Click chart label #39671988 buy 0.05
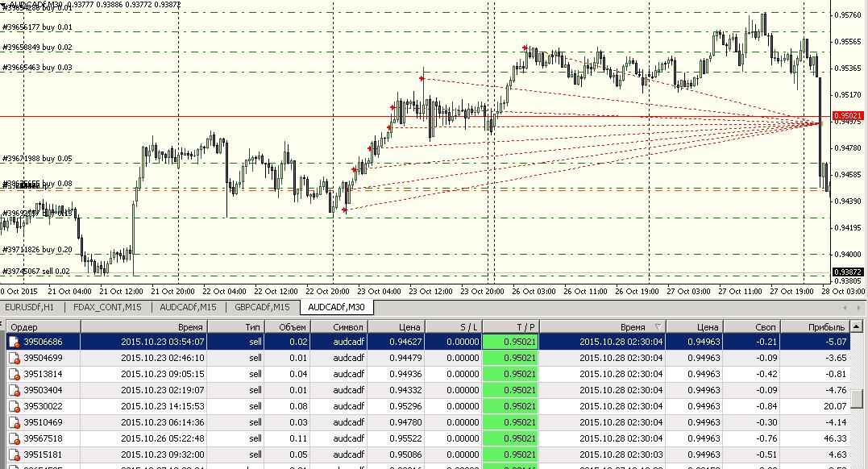This screenshot has width=868, height=469. (37, 159)
